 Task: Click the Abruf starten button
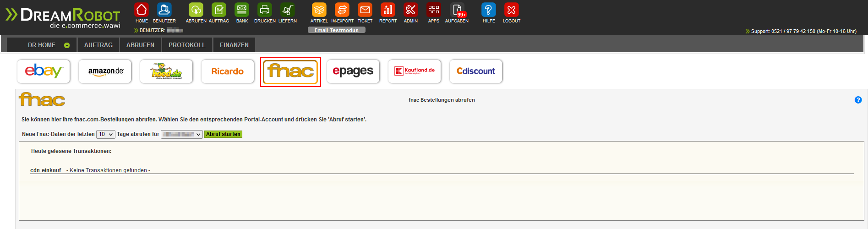click(x=223, y=134)
